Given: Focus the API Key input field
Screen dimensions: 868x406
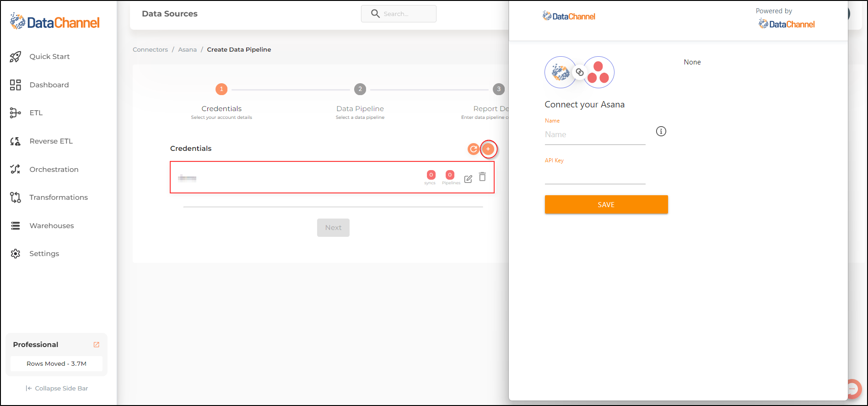Looking at the screenshot, I should [x=595, y=175].
